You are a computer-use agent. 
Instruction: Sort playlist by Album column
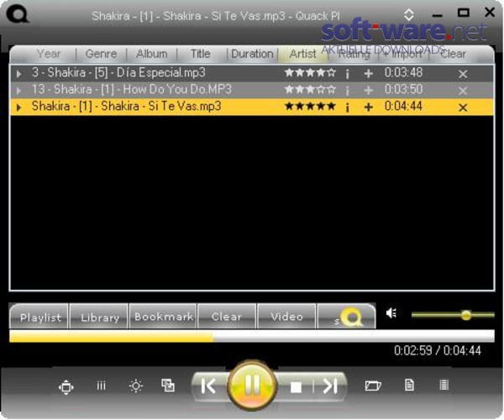tap(152, 54)
